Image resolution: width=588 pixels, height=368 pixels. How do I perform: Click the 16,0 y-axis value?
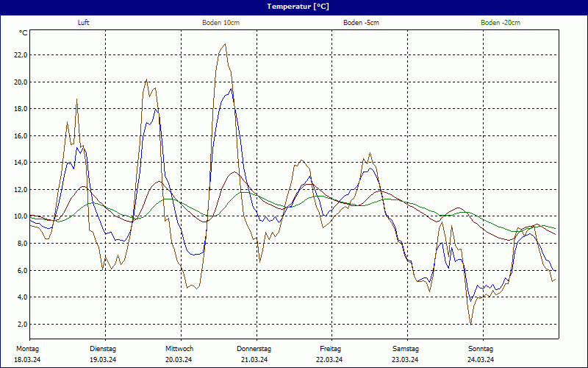pos(21,136)
